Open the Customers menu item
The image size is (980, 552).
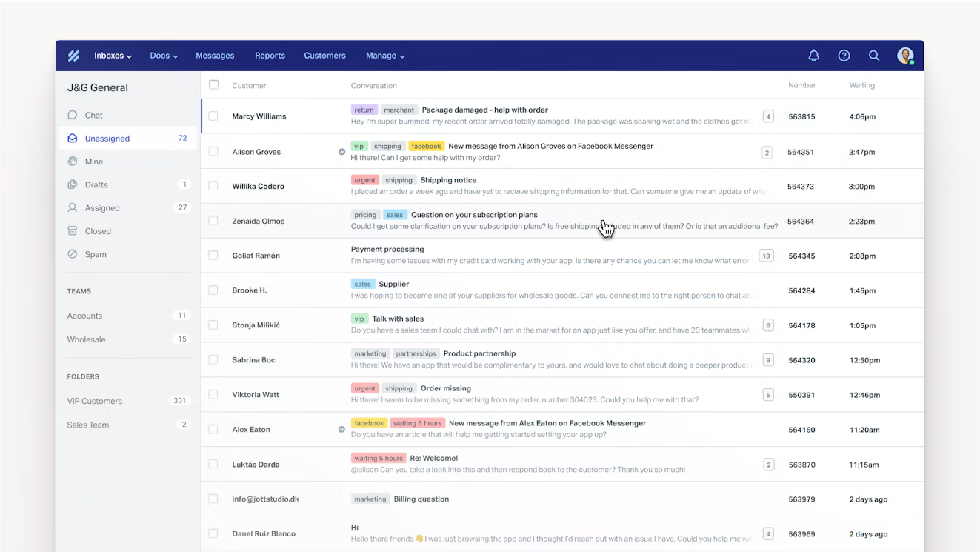(324, 55)
